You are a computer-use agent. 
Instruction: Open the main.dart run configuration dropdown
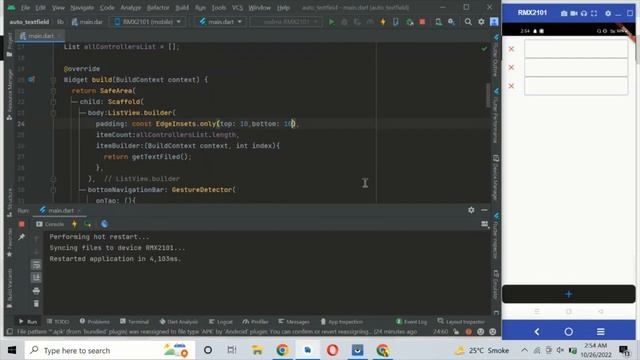tap(220, 22)
